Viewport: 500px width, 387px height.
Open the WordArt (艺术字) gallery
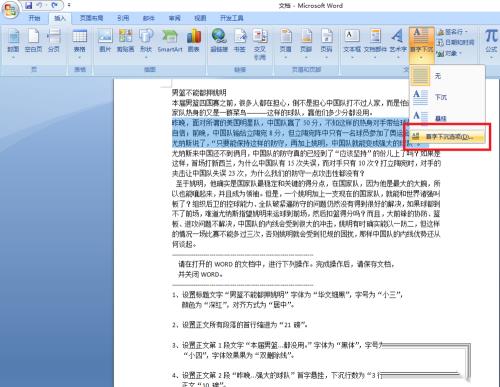click(398, 44)
